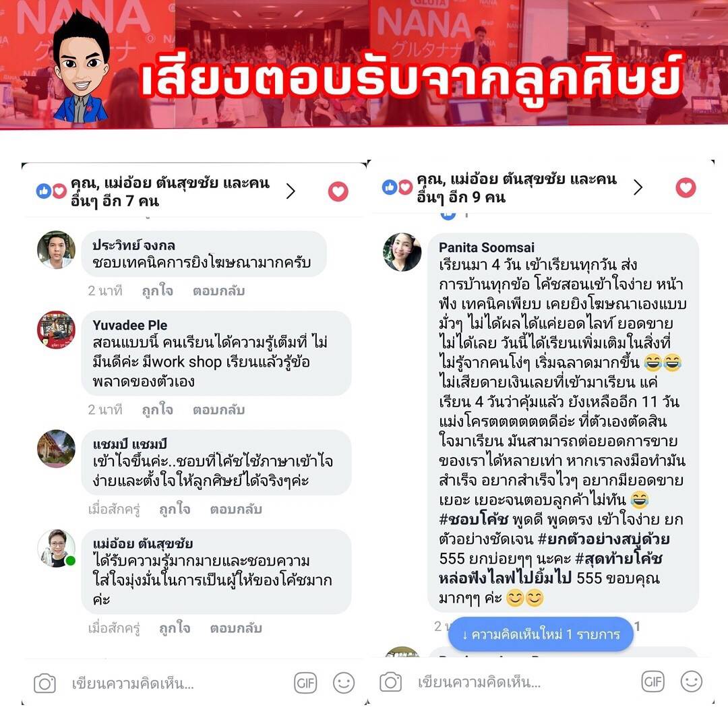Open GIF picker in left comment bar
Image resolution: width=728 pixels, height=728 pixels.
coord(305,683)
